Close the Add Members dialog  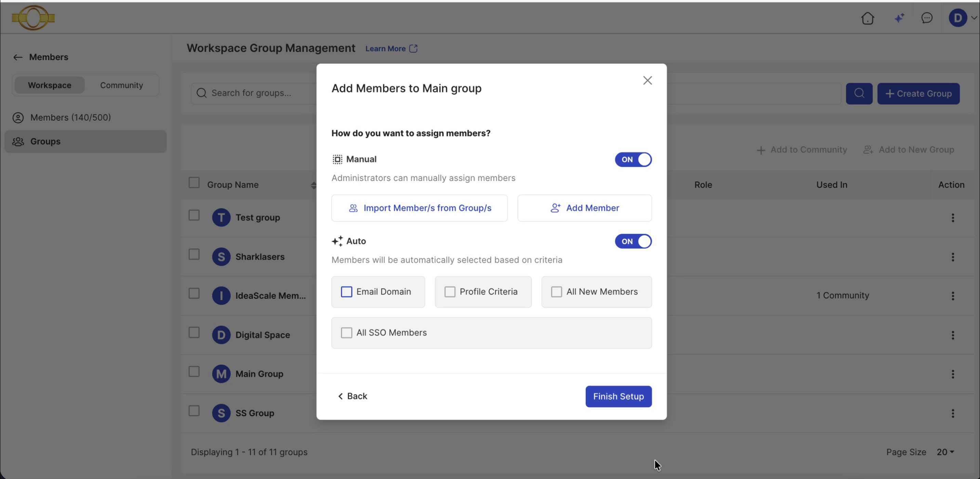pyautogui.click(x=647, y=81)
